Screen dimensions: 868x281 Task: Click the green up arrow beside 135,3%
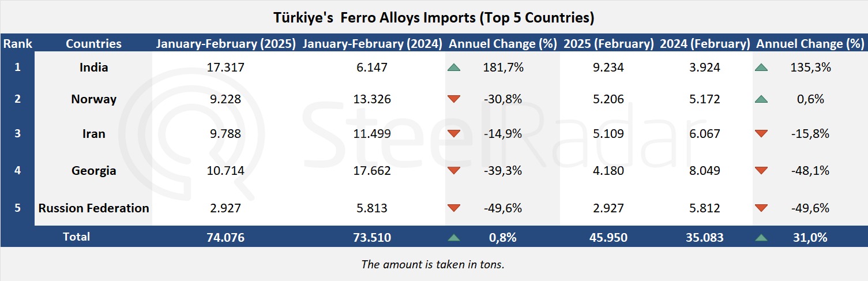coord(761,68)
